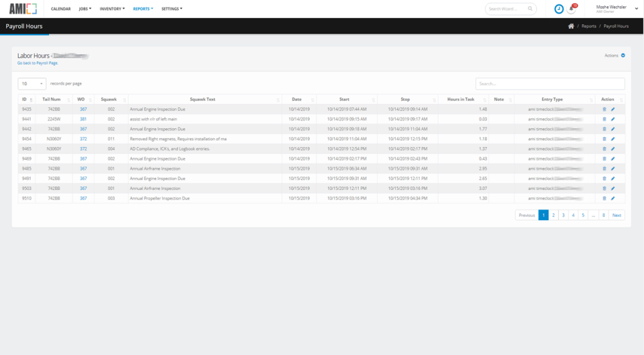644x355 pixels.
Task: Open the Settings menu
Action: (172, 9)
